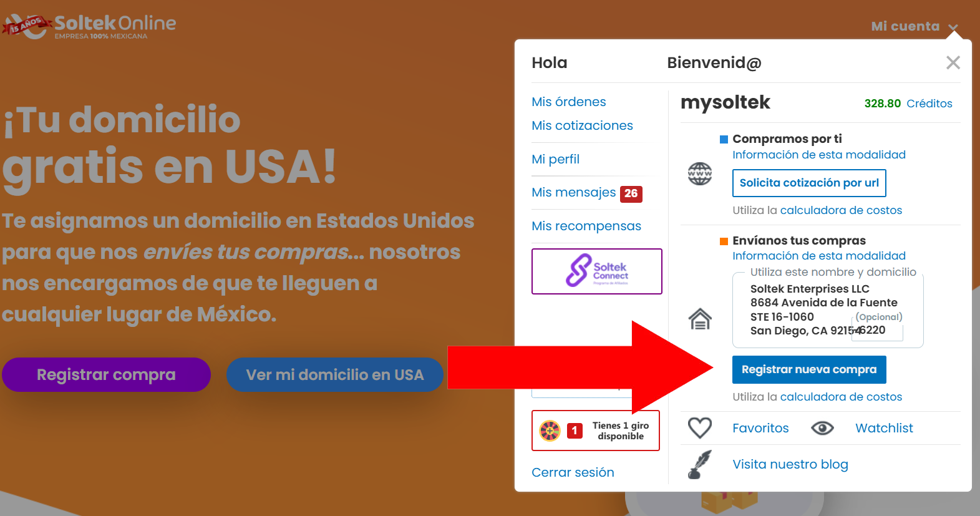Click the house address icon
Viewport: 980px width, 516px height.
(x=700, y=319)
